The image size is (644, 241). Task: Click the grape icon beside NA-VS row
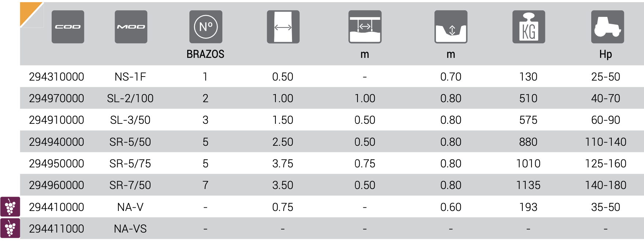coord(10,229)
